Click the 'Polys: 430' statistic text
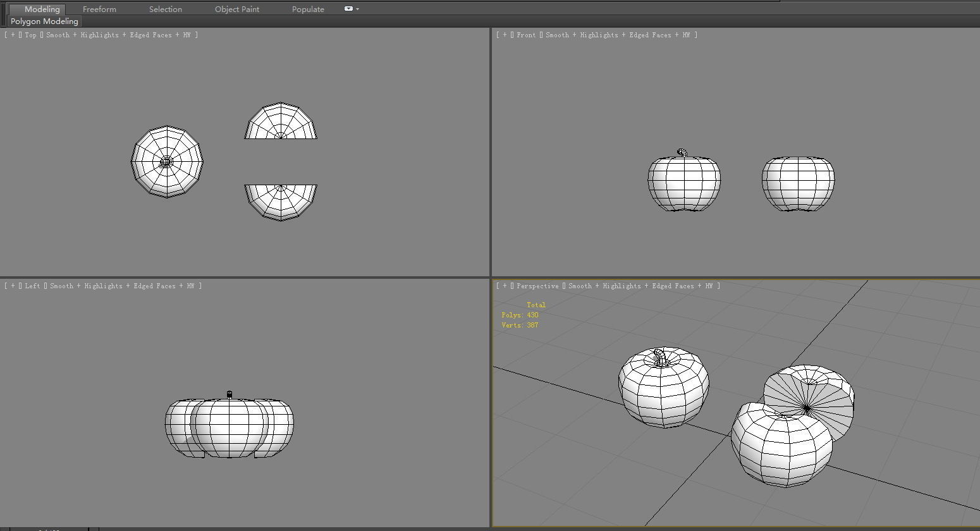Viewport: 980px width, 531px height. (x=520, y=315)
